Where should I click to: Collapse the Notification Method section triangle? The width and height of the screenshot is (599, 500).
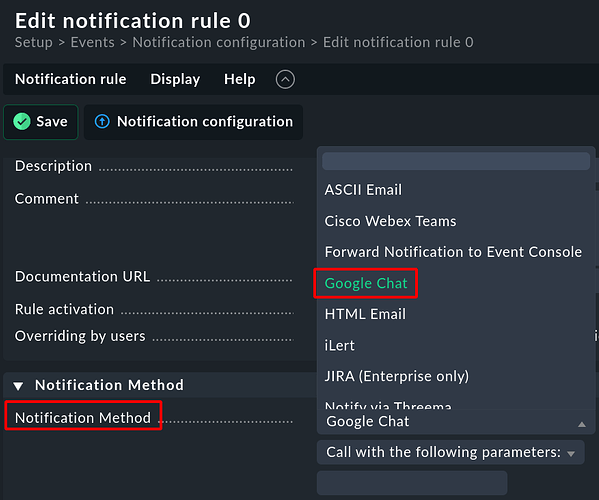coord(18,386)
